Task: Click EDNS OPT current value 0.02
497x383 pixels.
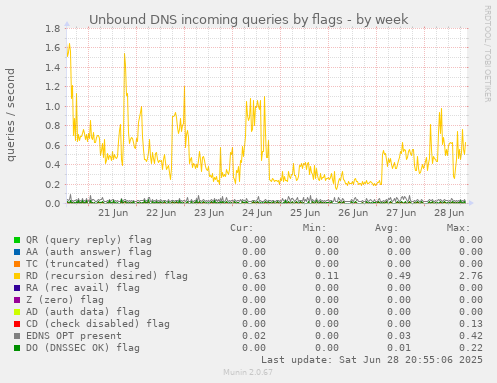Action: (x=254, y=336)
